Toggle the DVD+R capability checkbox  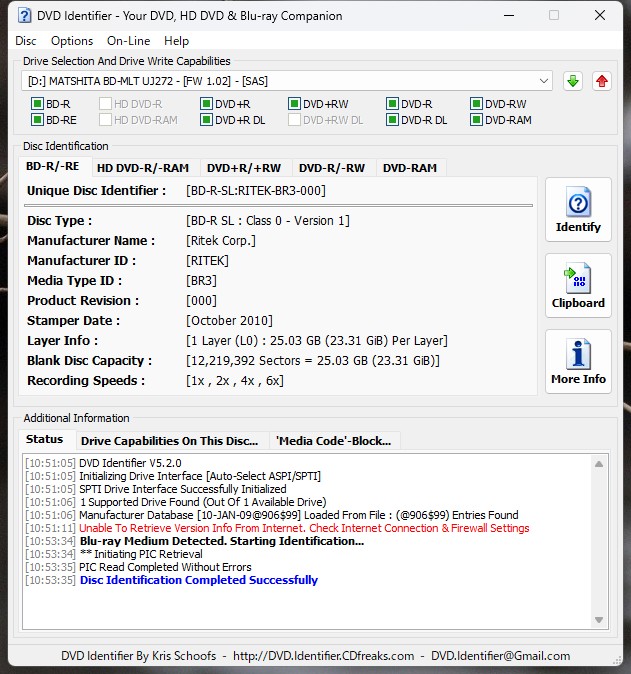(x=206, y=104)
